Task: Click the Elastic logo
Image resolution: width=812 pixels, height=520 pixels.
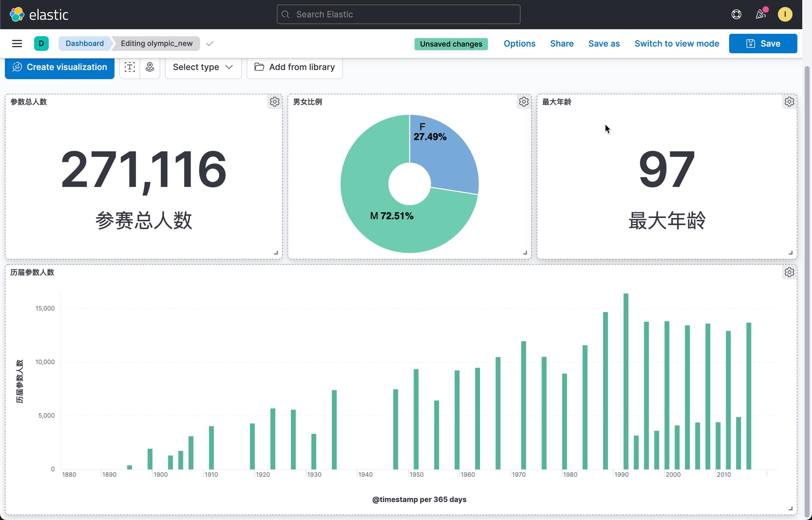Action: coord(39,15)
